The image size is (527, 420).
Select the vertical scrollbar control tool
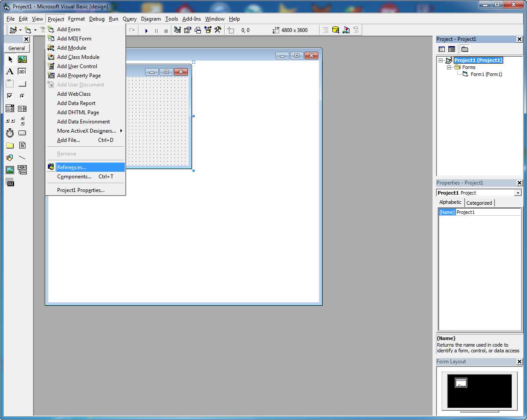(x=22, y=121)
